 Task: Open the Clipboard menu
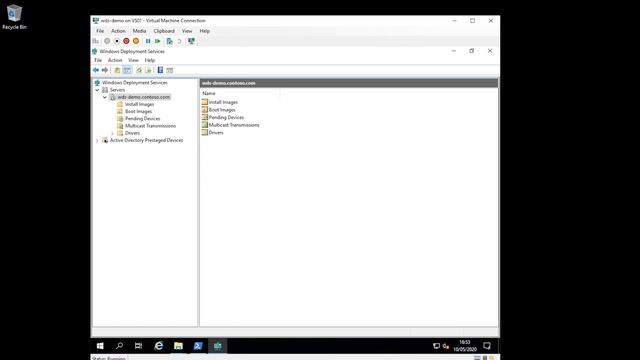(x=164, y=31)
